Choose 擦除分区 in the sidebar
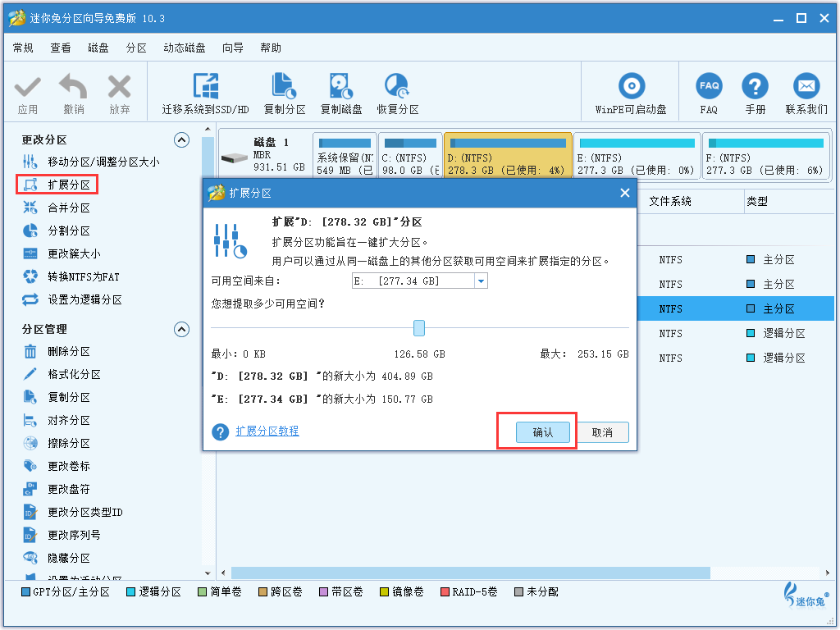Screen dimensions: 840x630 pos(57,444)
